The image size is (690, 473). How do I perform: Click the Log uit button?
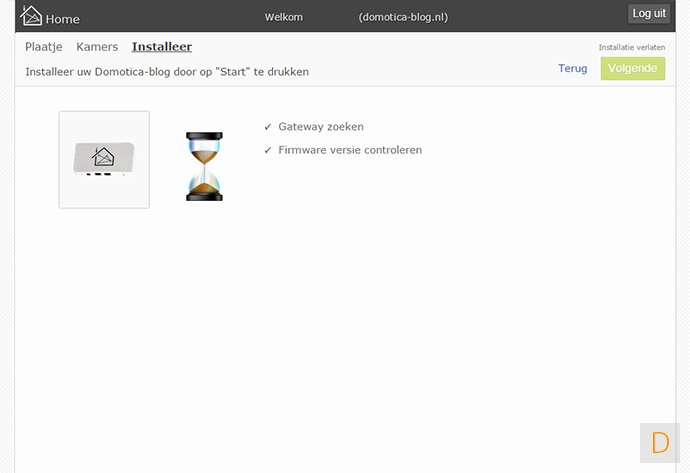pos(649,14)
